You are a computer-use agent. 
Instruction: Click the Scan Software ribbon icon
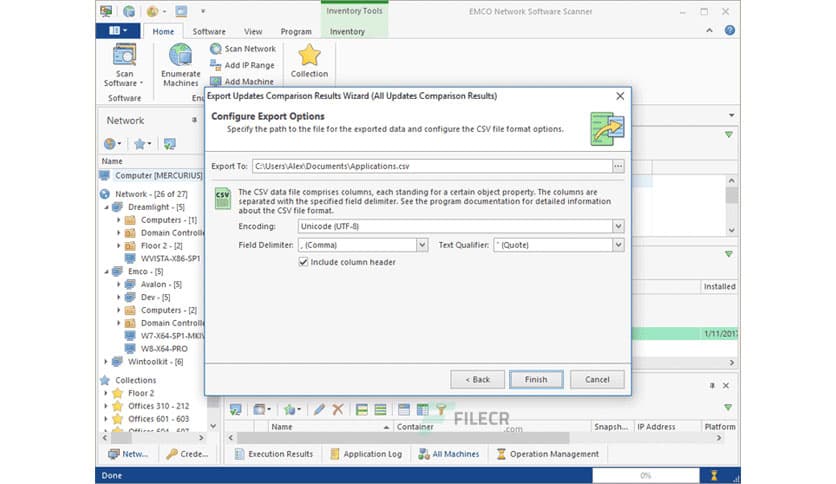[x=124, y=55]
